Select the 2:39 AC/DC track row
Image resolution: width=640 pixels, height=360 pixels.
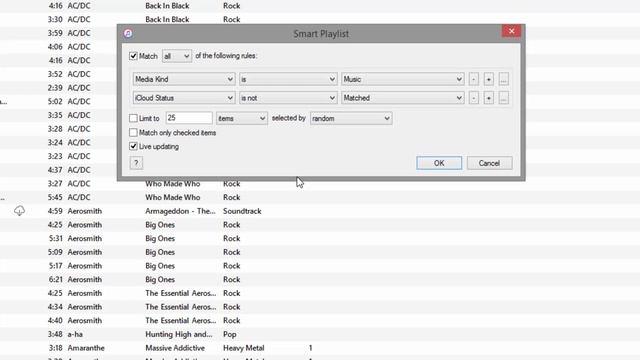pos(58,88)
